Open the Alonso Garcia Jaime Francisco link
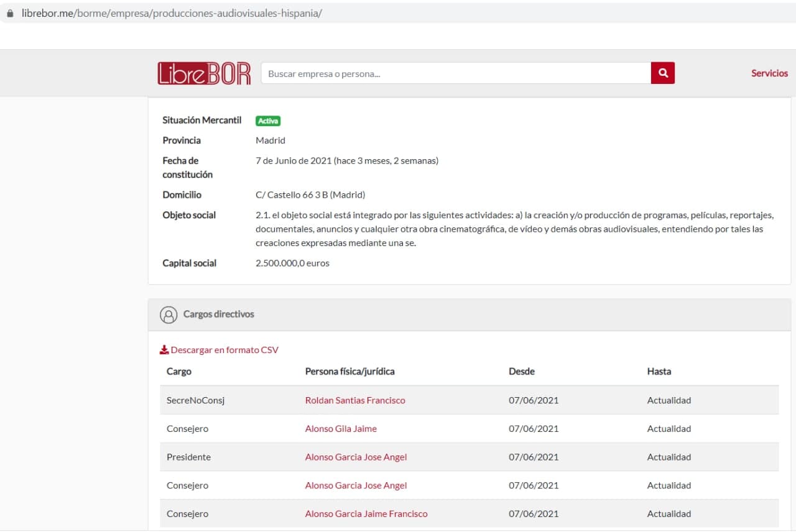Image resolution: width=796 pixels, height=532 pixels. 366,514
